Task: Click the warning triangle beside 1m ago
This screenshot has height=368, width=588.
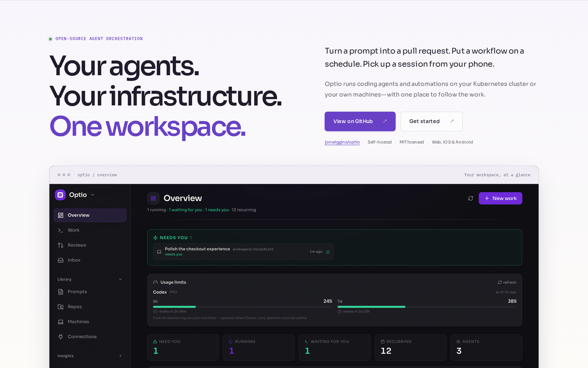Action: (328, 252)
